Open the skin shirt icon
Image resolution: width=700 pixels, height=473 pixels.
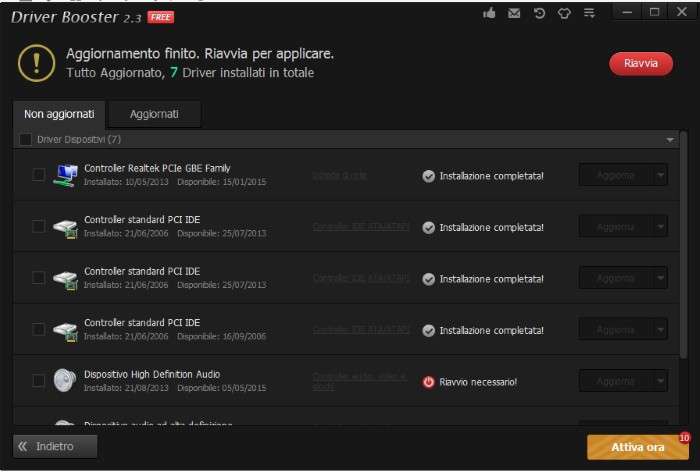(x=564, y=13)
